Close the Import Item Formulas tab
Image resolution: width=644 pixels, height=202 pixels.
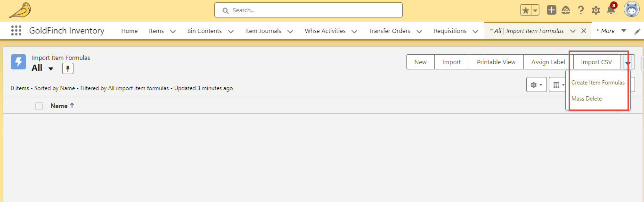coord(583,31)
